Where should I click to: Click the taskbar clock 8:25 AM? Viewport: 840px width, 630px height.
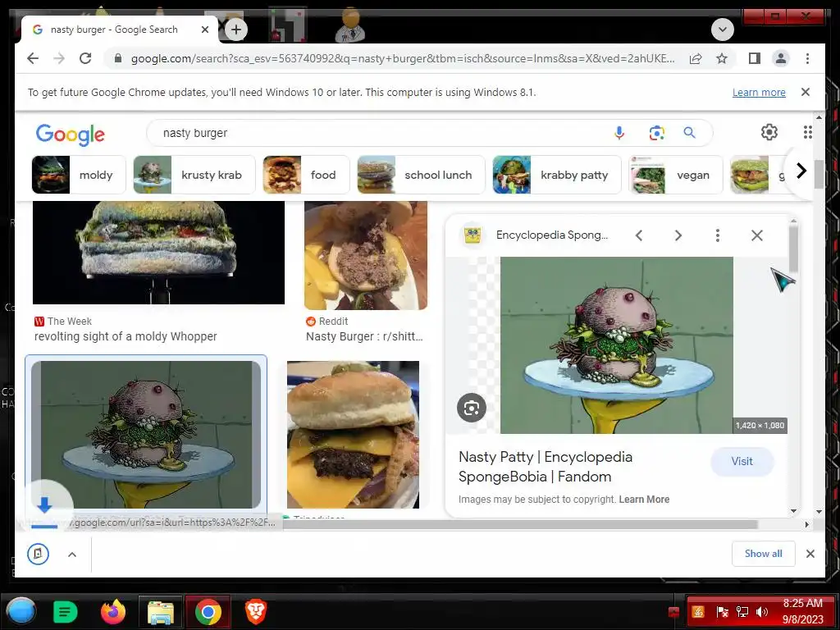[x=802, y=604]
